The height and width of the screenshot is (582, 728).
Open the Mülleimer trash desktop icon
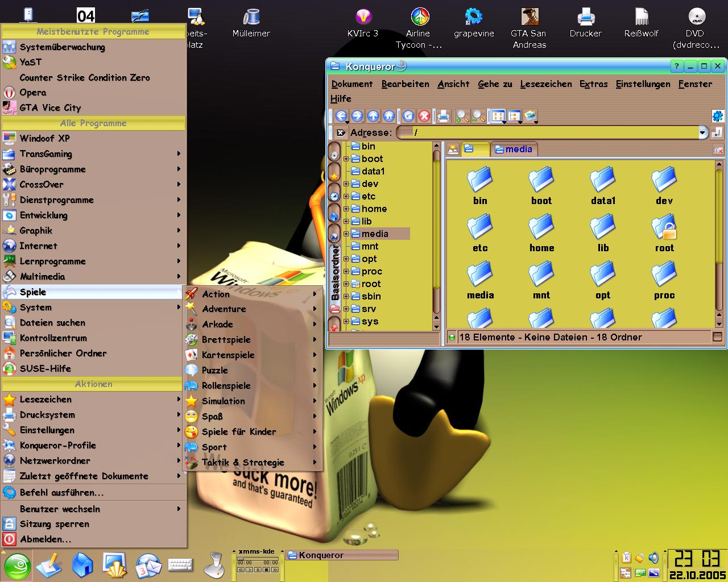click(x=251, y=23)
